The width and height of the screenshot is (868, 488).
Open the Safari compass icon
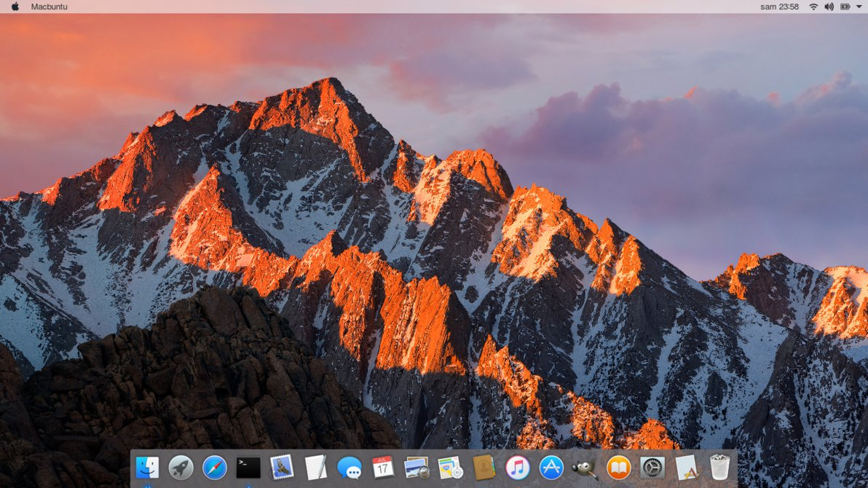pos(215,468)
